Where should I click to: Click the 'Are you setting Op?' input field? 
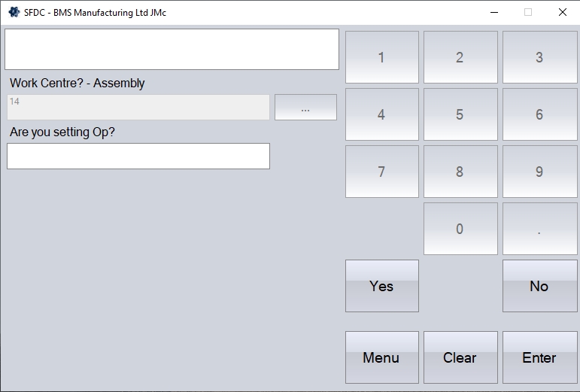tap(138, 156)
